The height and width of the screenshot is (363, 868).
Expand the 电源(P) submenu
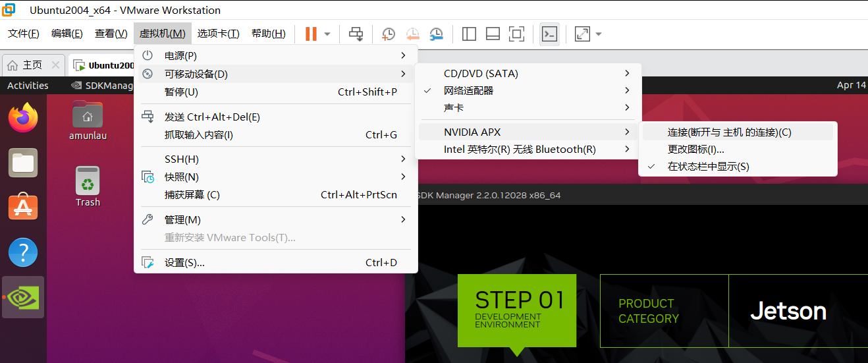click(x=276, y=55)
